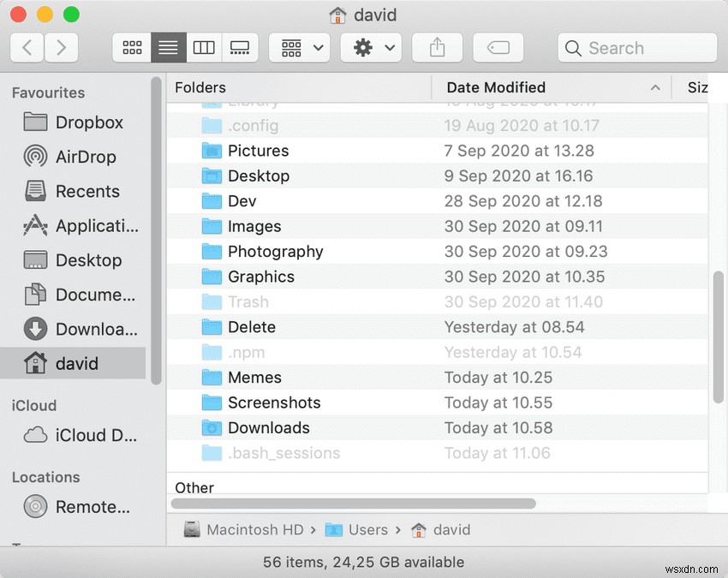The image size is (728, 578).
Task: Open the action gear dropdown menu
Action: [371, 47]
